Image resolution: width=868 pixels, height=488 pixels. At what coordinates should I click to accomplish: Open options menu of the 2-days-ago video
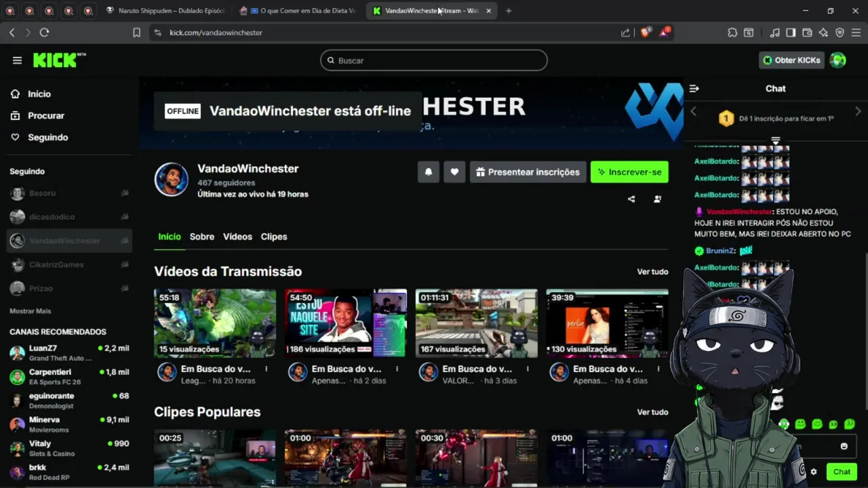pos(397,369)
